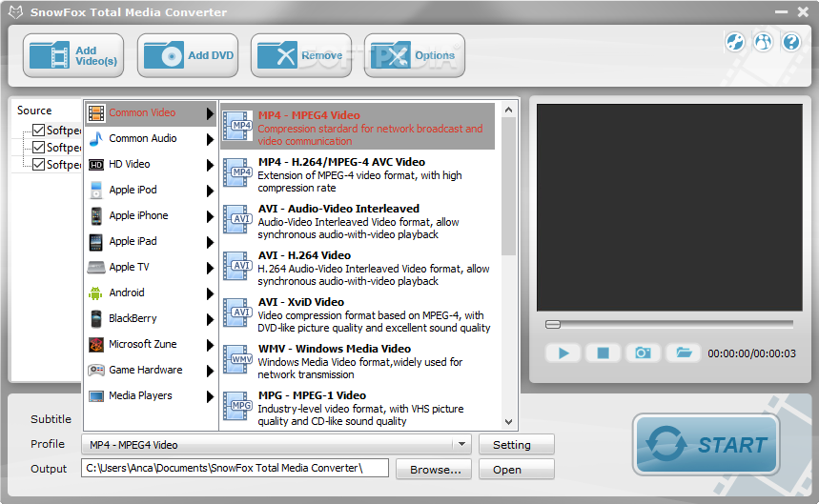
Task: Click the Apple iPod device icon
Action: click(x=96, y=190)
